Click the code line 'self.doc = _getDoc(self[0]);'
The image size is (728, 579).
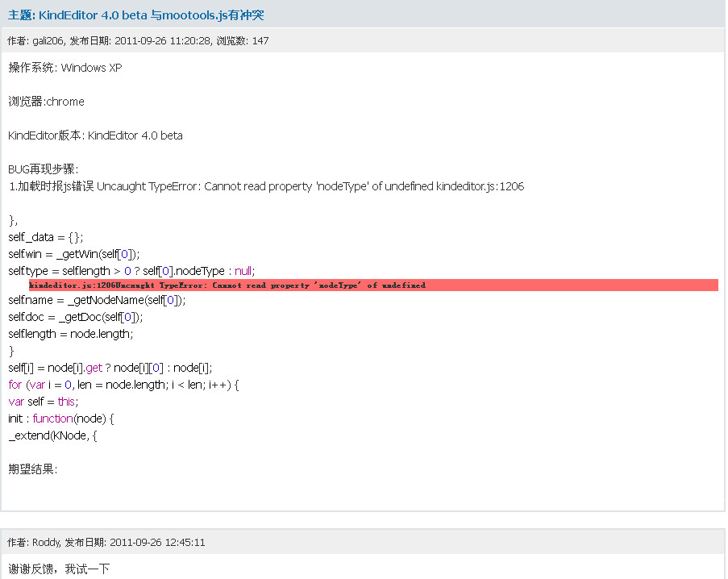point(75,317)
